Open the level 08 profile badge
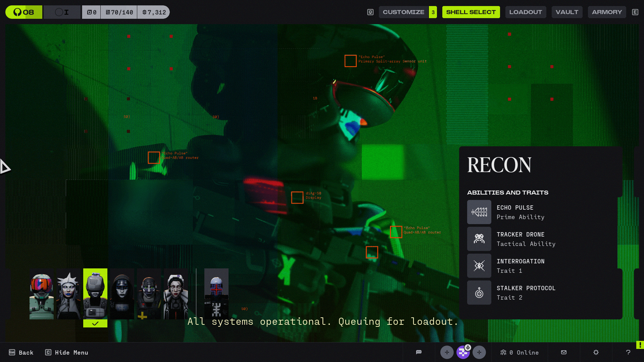Screen dimensions: 644x362 click(x=24, y=12)
